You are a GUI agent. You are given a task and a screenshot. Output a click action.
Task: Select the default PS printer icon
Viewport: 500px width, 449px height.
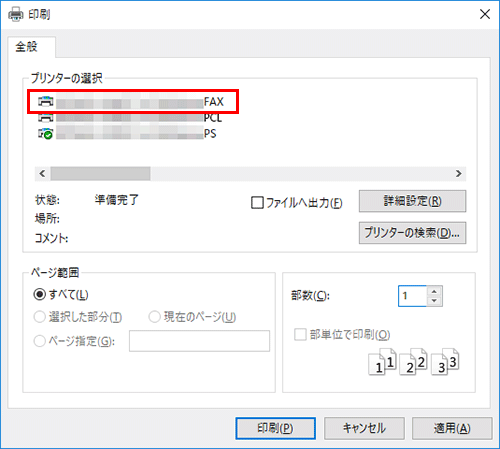click(46, 133)
